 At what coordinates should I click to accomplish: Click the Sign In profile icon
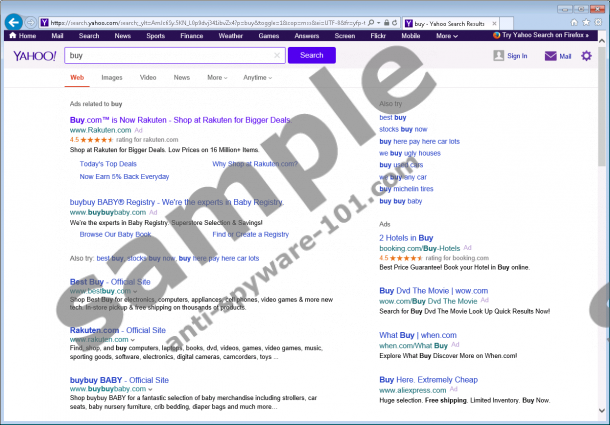pyautogui.click(x=495, y=56)
